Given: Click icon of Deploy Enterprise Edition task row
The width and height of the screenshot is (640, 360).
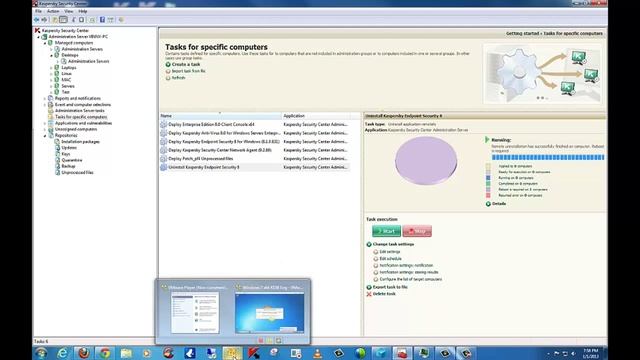Looking at the screenshot, I should point(164,124).
